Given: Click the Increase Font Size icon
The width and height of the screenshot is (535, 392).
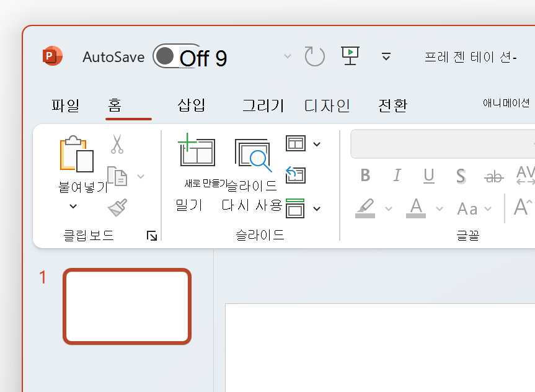Looking at the screenshot, I should pyautogui.click(x=523, y=207).
